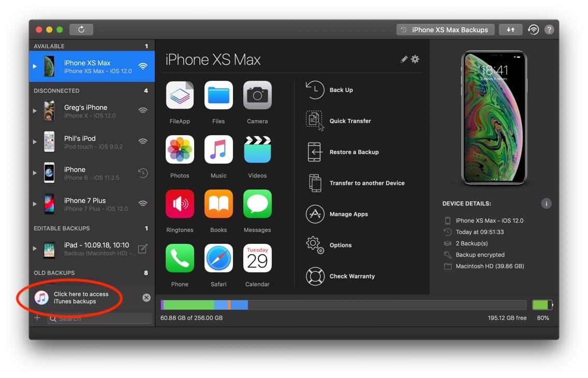This screenshot has width=588, height=378.
Task: Open the Calendar app icon
Action: (x=257, y=258)
